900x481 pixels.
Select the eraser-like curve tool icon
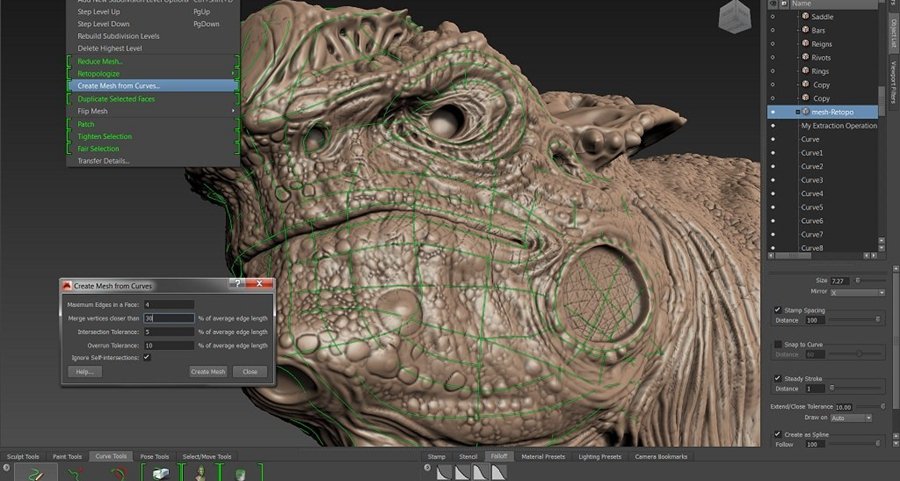161,474
